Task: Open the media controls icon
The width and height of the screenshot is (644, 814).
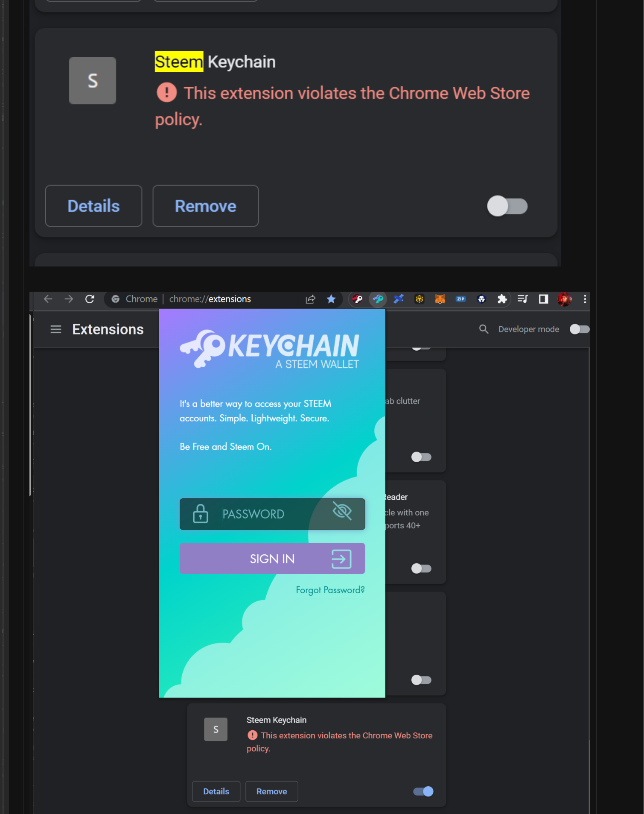Action: pyautogui.click(x=523, y=299)
